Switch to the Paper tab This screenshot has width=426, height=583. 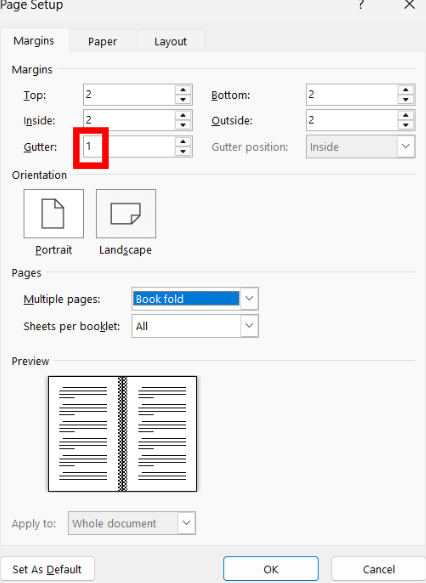[103, 41]
